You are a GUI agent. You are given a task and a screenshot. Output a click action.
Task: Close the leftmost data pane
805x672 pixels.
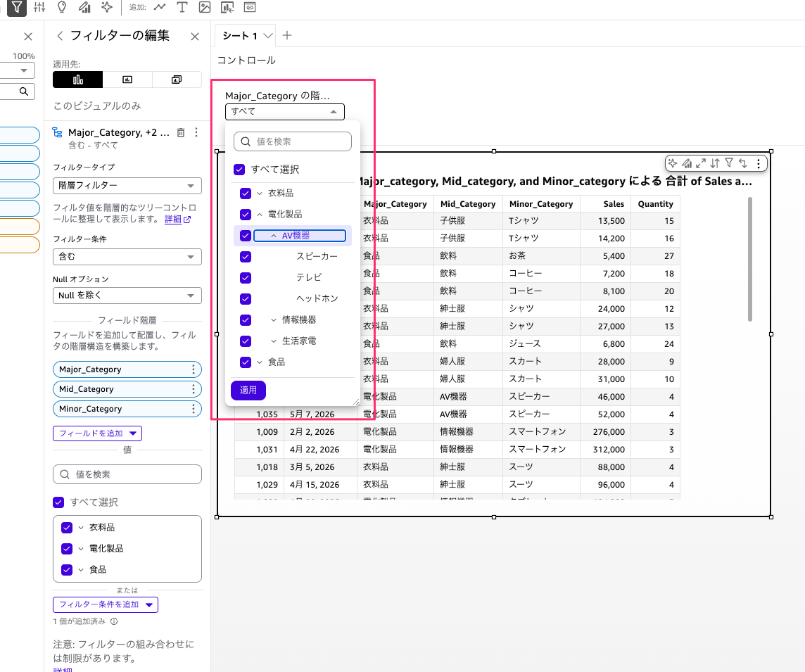pos(28,37)
